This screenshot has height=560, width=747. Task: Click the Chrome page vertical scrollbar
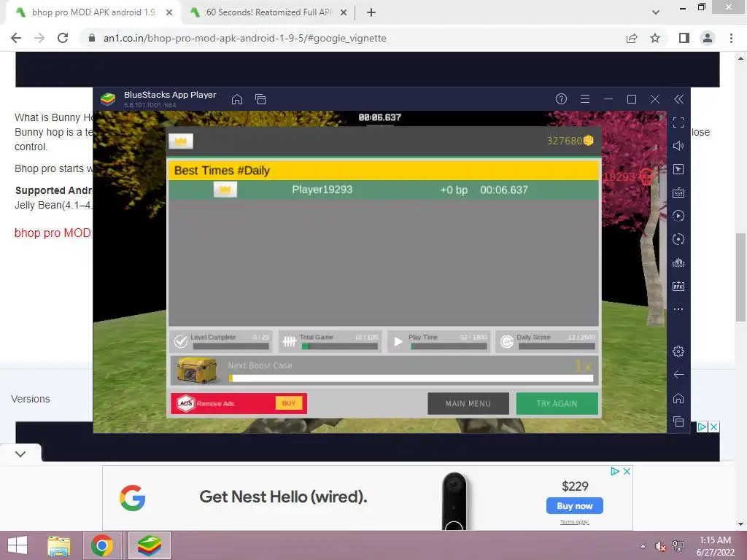740,277
